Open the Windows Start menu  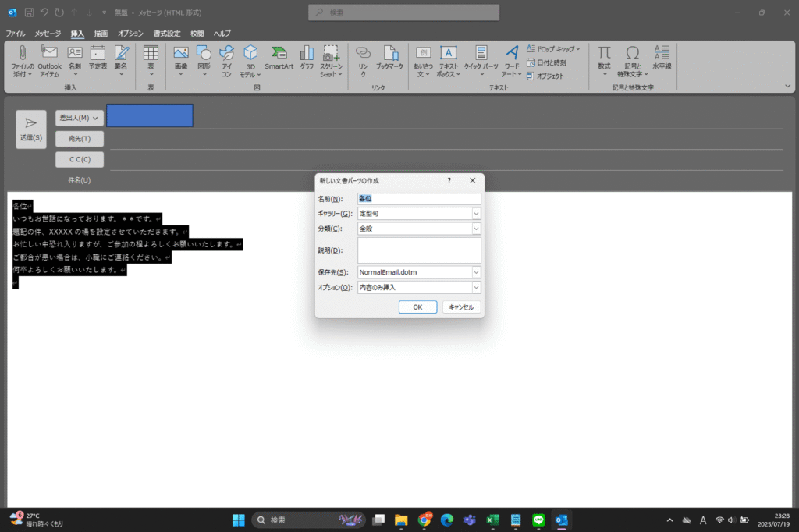(239, 520)
